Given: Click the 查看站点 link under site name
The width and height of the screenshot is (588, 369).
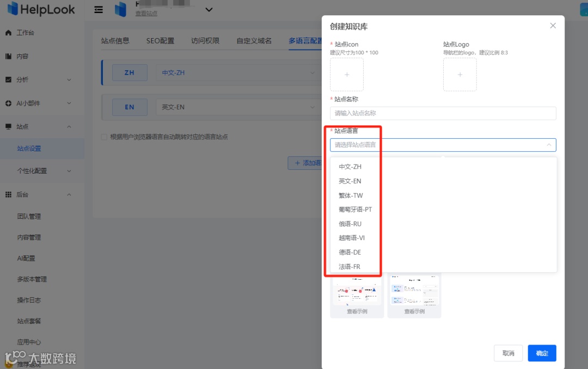Looking at the screenshot, I should [x=146, y=13].
